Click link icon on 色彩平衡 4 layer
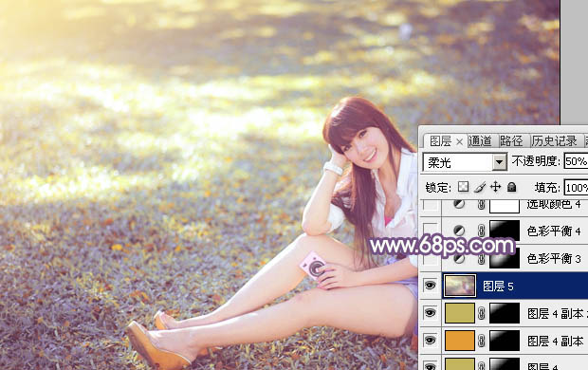 (482, 231)
